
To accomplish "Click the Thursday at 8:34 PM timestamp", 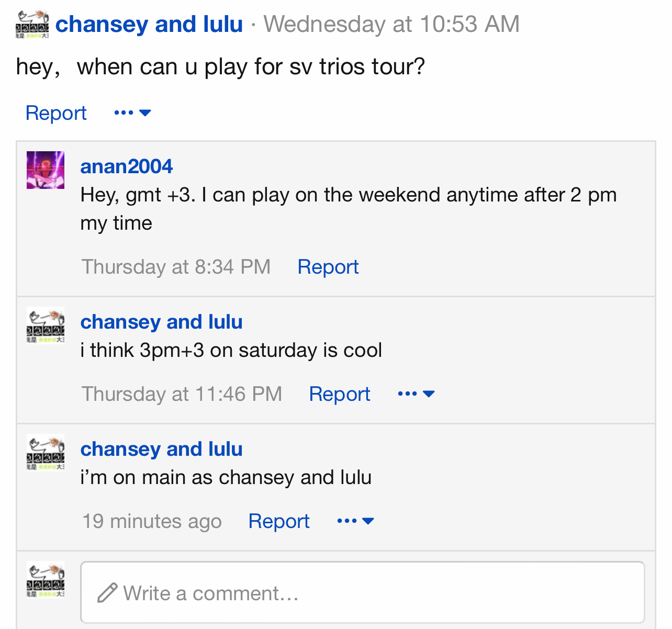I will [x=176, y=267].
